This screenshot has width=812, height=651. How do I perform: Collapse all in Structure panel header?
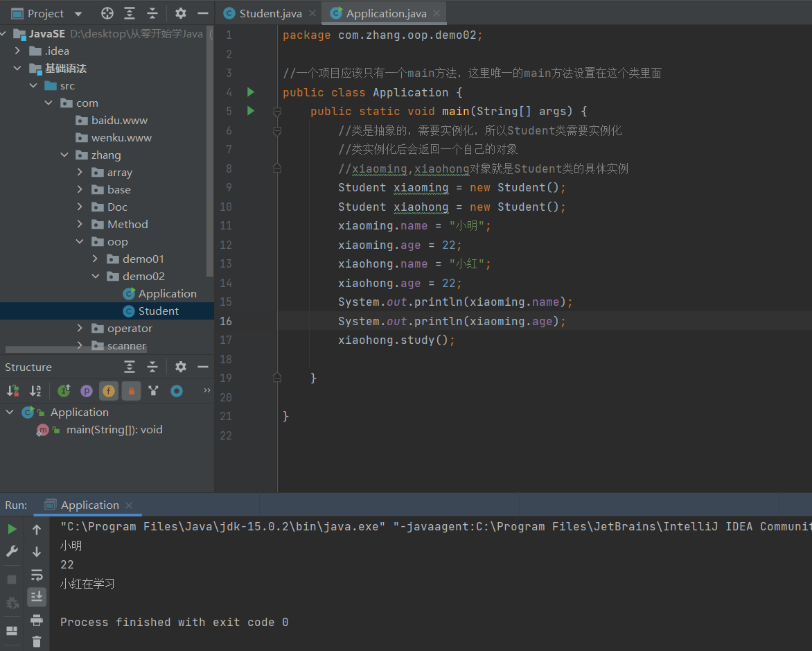click(x=152, y=367)
